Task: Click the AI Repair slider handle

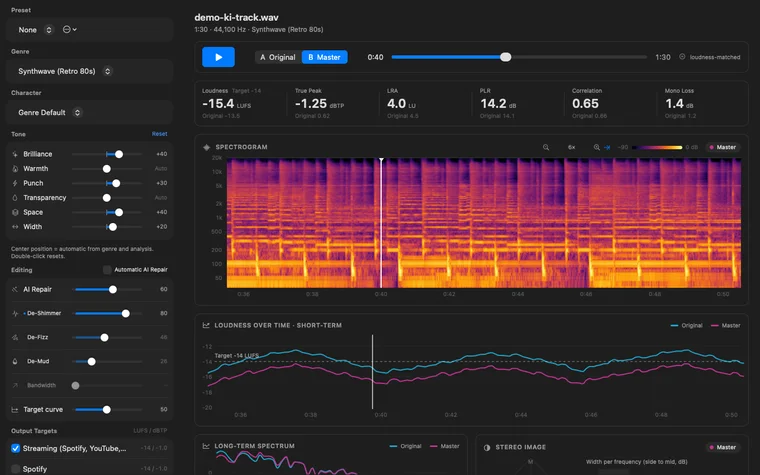Action: pyautogui.click(x=113, y=289)
